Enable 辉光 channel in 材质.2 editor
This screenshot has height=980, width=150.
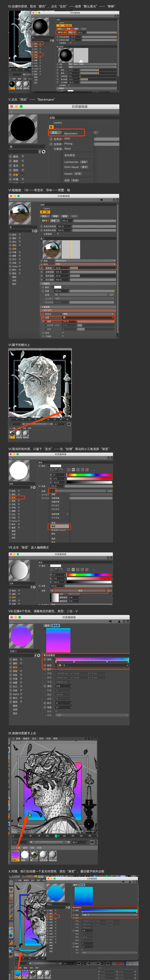[21, 698]
